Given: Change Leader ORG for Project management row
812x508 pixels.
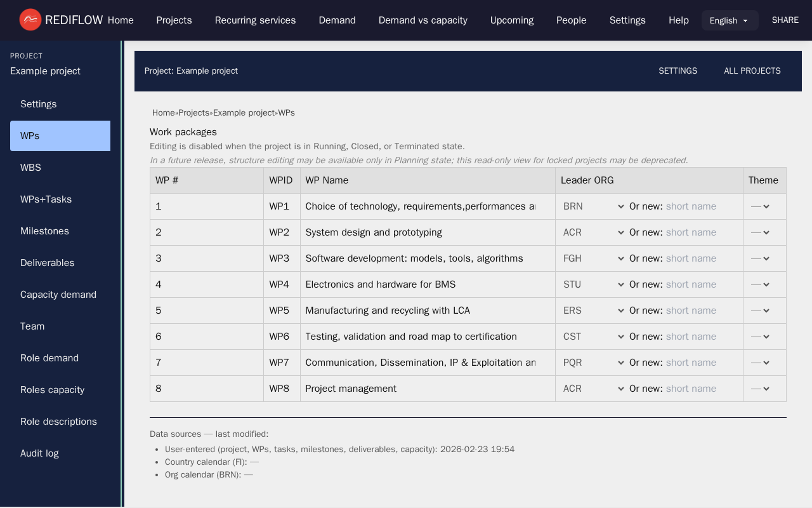Looking at the screenshot, I should 593,389.
